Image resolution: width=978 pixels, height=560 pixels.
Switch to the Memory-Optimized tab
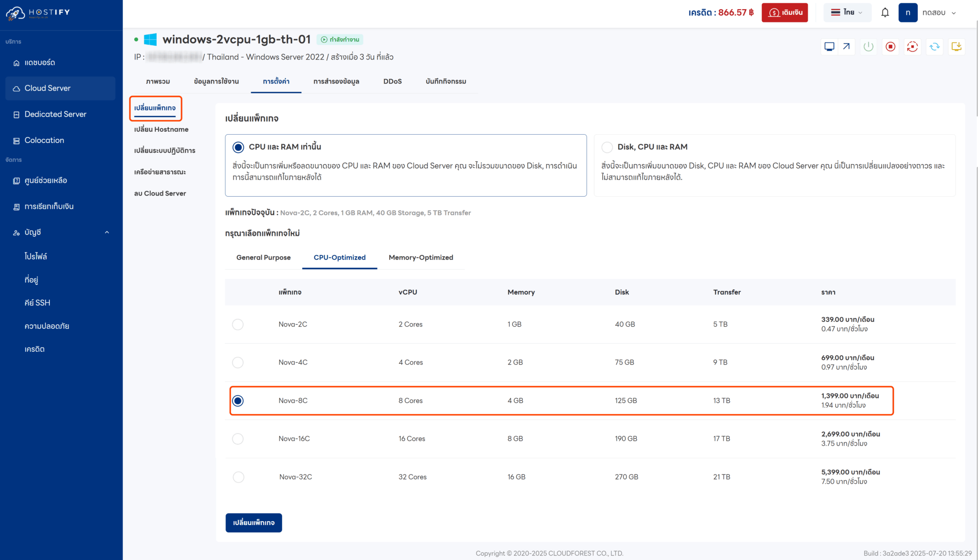pos(421,257)
